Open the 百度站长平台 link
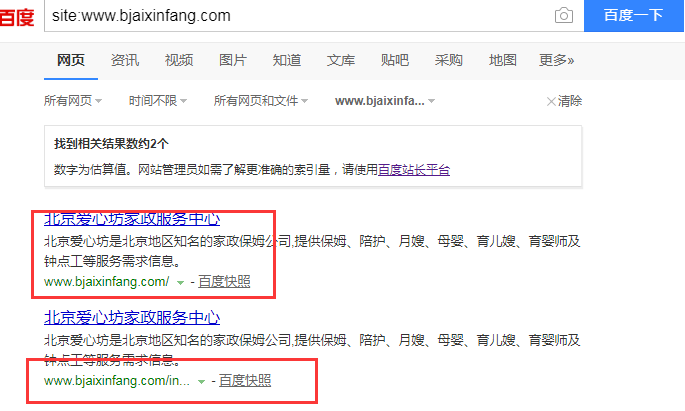 coord(414,169)
